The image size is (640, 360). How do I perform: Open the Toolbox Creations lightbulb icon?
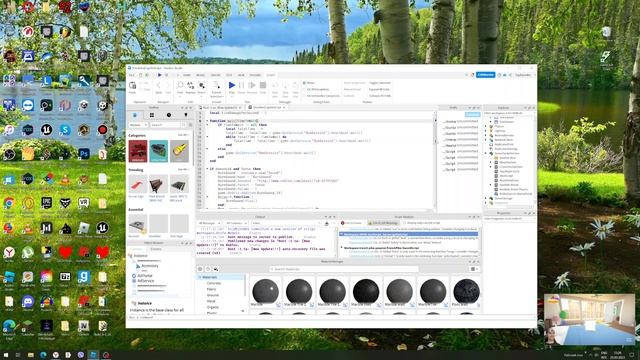coord(186,116)
